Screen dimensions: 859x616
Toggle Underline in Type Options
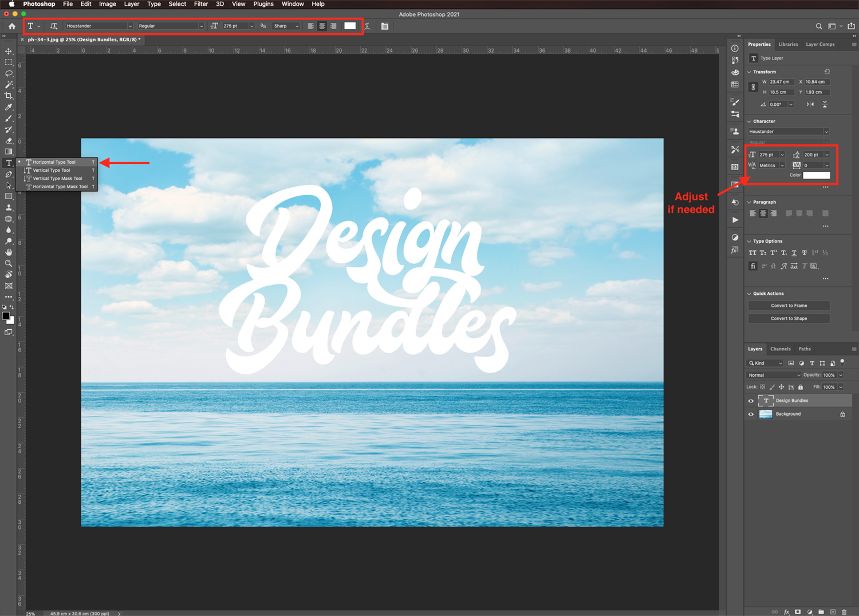tap(794, 252)
